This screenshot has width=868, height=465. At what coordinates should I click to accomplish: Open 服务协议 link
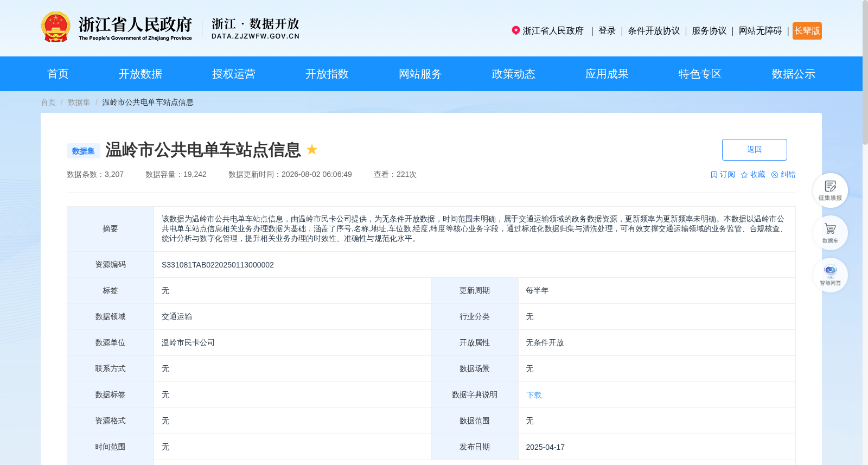(709, 31)
